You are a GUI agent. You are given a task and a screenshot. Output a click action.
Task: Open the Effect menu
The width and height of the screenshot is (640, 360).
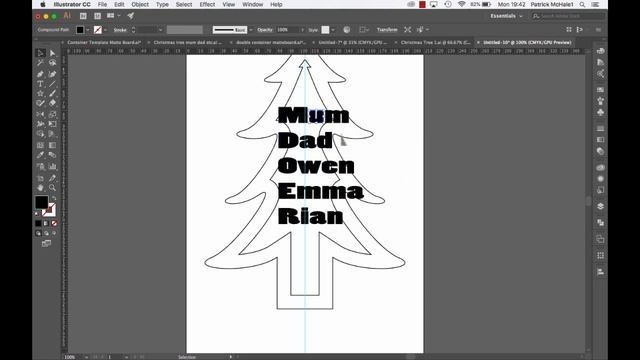[207, 4]
